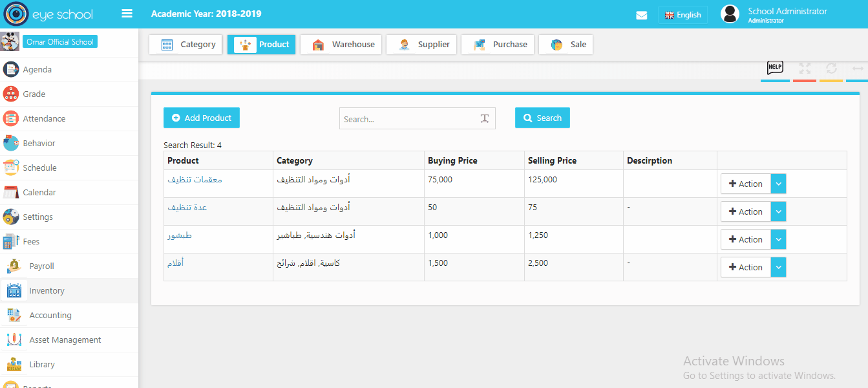This screenshot has width=868, height=388.
Task: Click the Fees calculator icon
Action: click(10, 241)
